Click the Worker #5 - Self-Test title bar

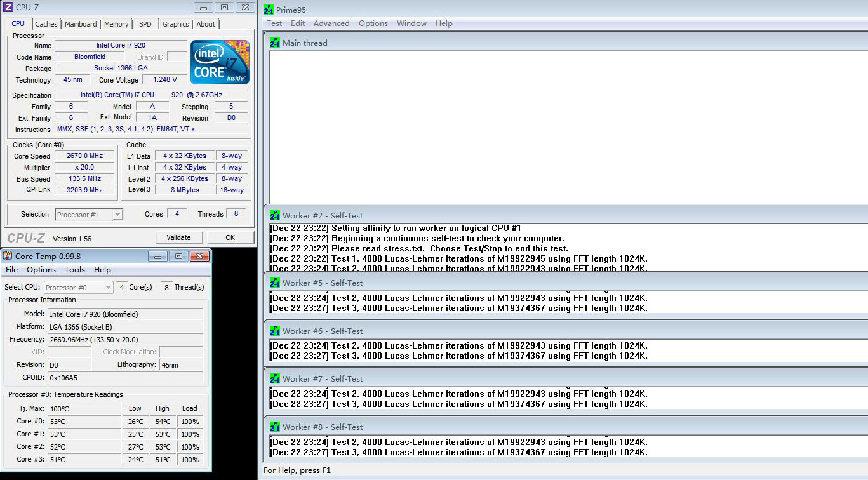pyautogui.click(x=566, y=283)
